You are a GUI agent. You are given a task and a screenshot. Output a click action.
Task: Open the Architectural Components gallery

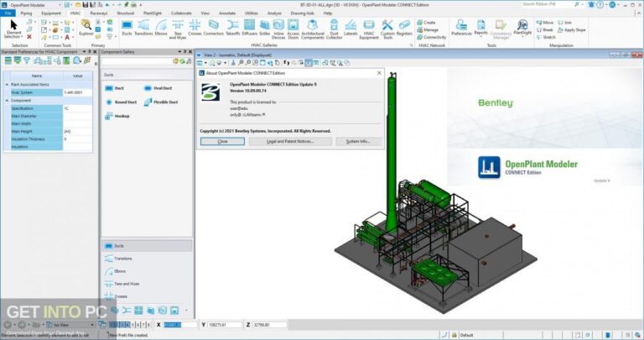point(313,29)
